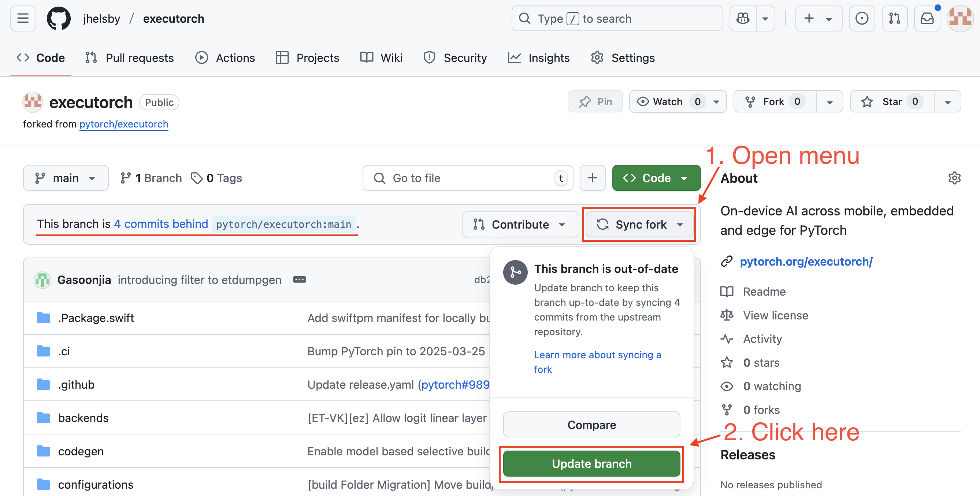The width and height of the screenshot is (980, 496).
Task: Expand the Contribute dropdown
Action: pos(520,225)
